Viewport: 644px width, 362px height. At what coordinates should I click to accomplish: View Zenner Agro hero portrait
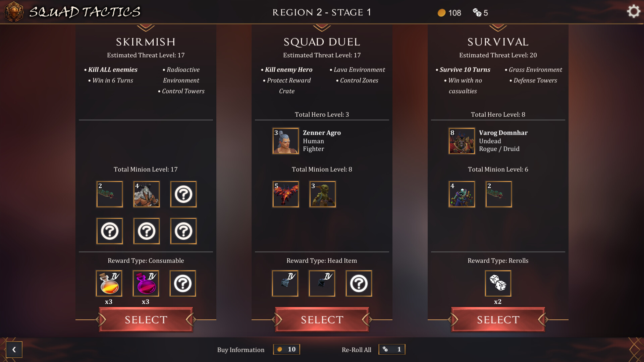coord(286,141)
